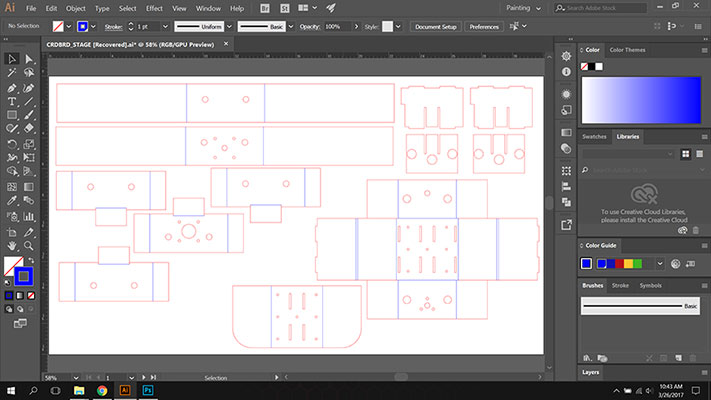Open the Align panel icon in the dock
The image size is (711, 400).
coord(566,186)
